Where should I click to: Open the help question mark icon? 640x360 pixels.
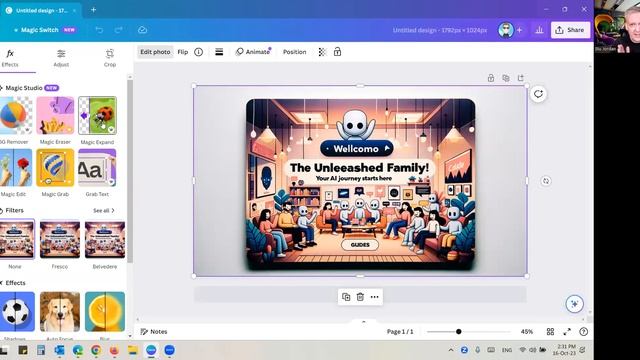point(584,331)
